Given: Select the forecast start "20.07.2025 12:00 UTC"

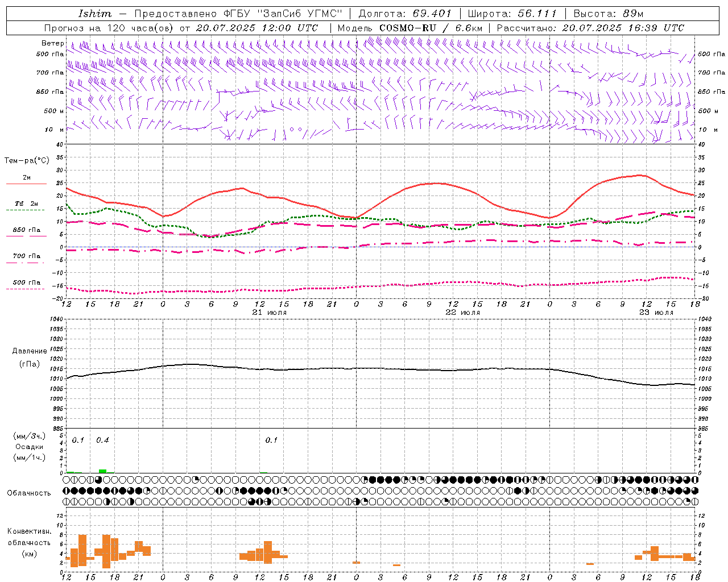Looking at the screenshot, I should coord(257,28).
